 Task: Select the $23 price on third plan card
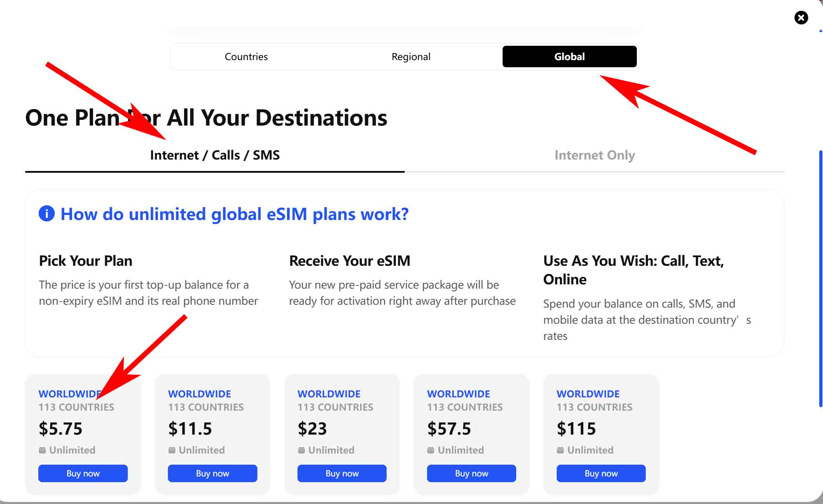[312, 428]
